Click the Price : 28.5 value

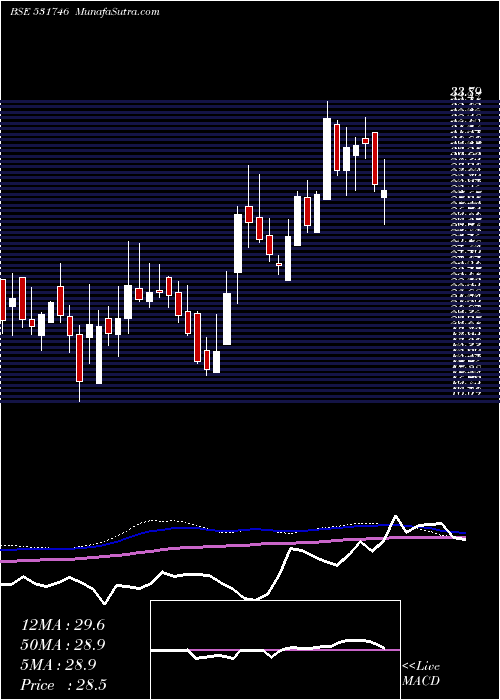point(64,685)
